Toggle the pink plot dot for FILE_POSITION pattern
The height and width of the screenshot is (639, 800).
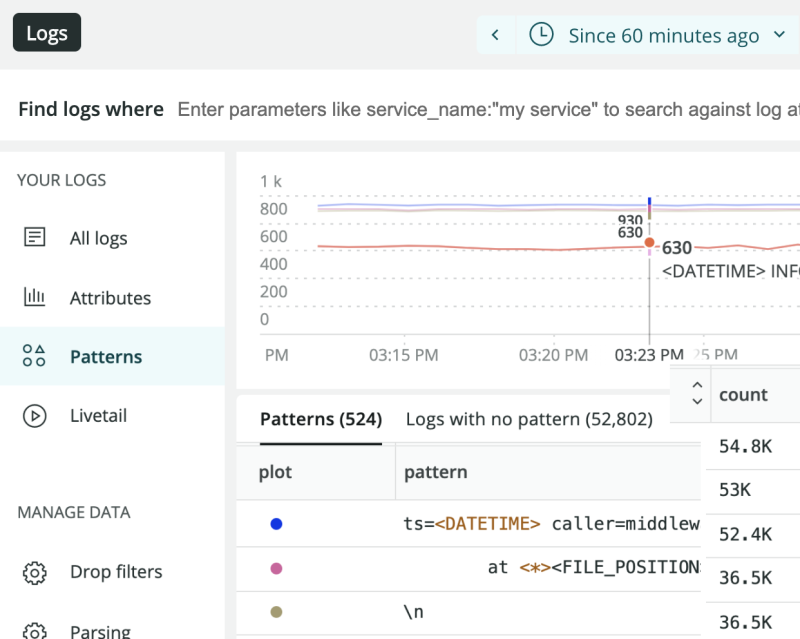(276, 567)
